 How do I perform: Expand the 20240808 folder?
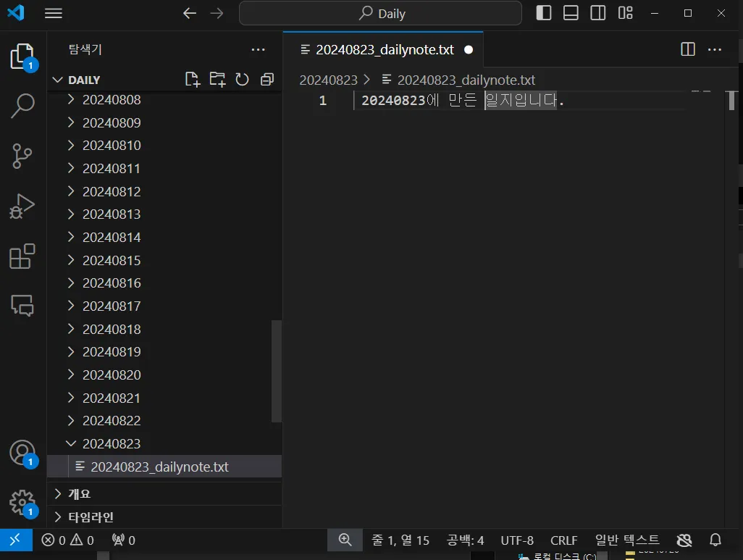click(x=164, y=99)
